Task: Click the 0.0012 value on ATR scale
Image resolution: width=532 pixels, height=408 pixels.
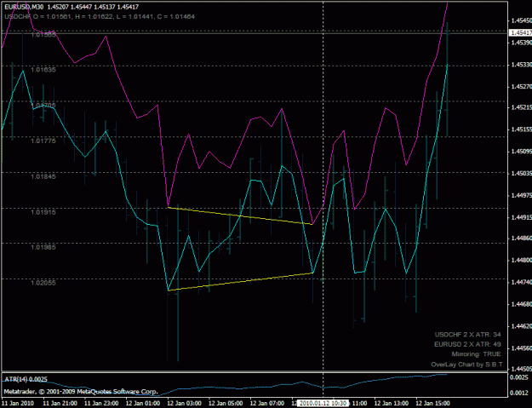Action: point(518,393)
